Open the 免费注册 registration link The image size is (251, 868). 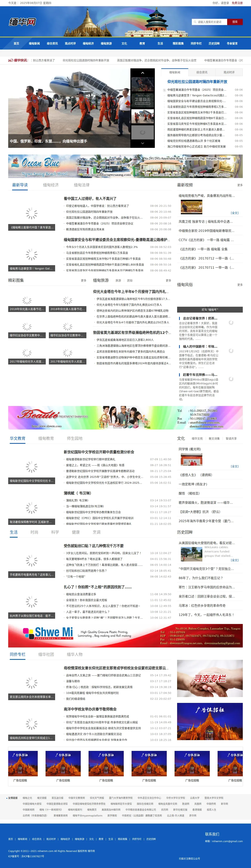[x=237, y=3]
